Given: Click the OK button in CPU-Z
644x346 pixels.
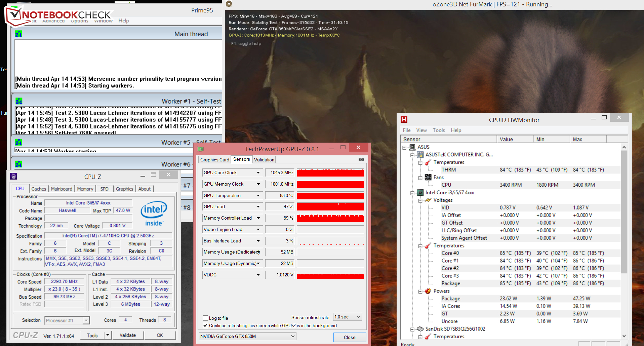Looking at the screenshot, I should click(x=160, y=335).
